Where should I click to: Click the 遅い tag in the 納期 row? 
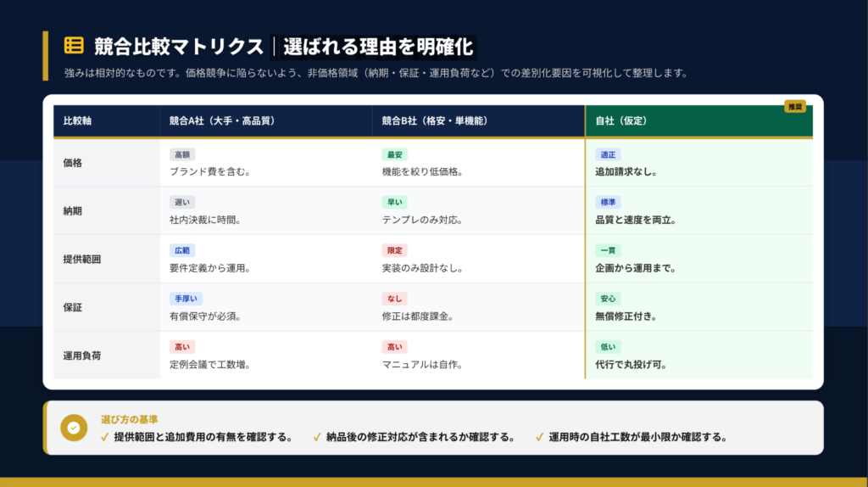[182, 203]
